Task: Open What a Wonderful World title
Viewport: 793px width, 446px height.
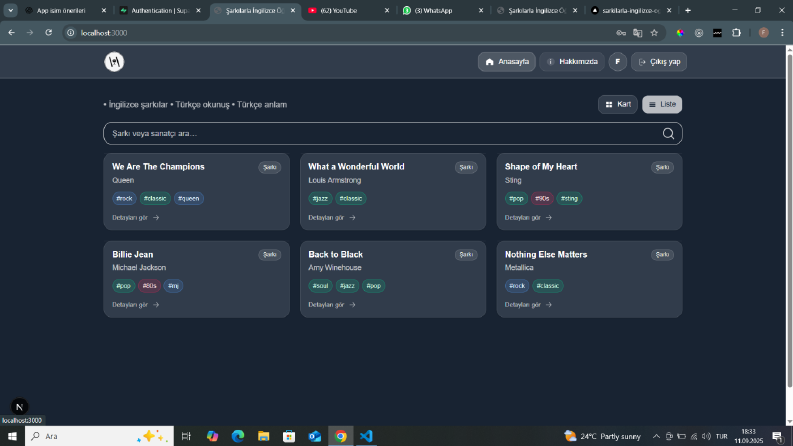Action: 356,166
